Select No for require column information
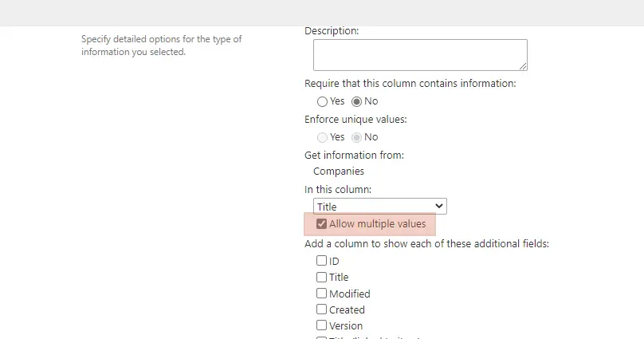 [x=356, y=101]
